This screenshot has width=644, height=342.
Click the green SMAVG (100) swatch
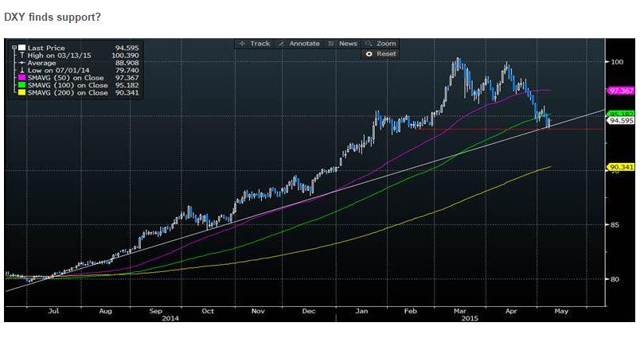coord(21,85)
